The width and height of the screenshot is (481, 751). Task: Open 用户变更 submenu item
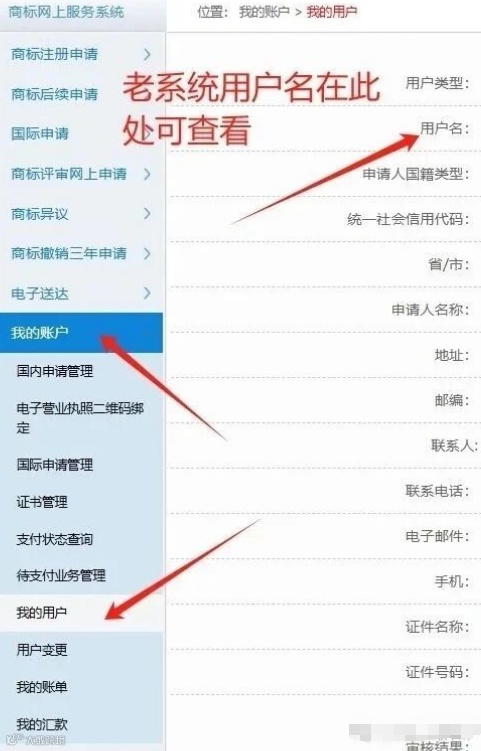(x=42, y=650)
